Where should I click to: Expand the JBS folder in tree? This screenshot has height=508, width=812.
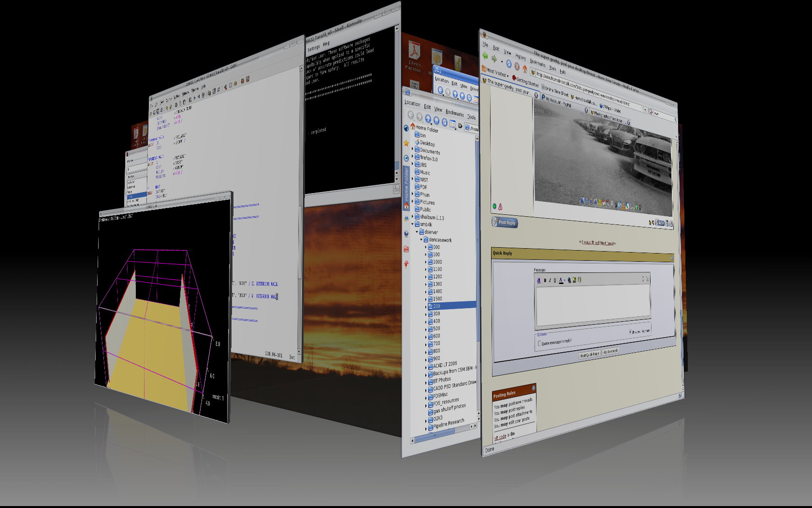click(412, 164)
